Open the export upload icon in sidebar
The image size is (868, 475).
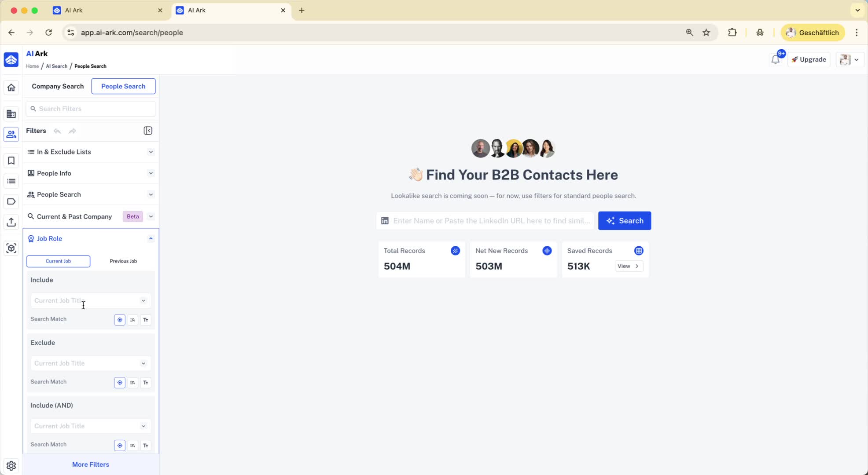pyautogui.click(x=11, y=222)
